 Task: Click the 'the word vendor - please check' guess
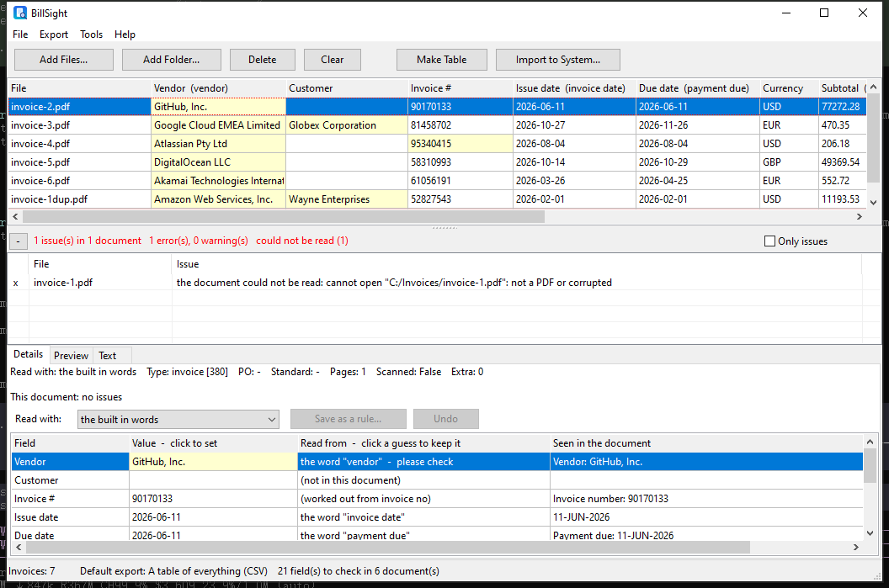tap(423, 462)
